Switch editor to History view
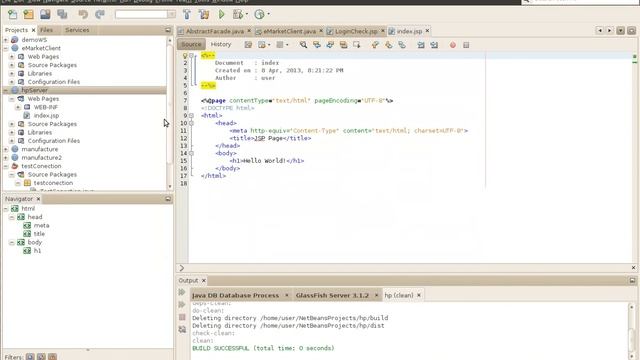Viewport: 640px width, 360px height. tap(221, 44)
